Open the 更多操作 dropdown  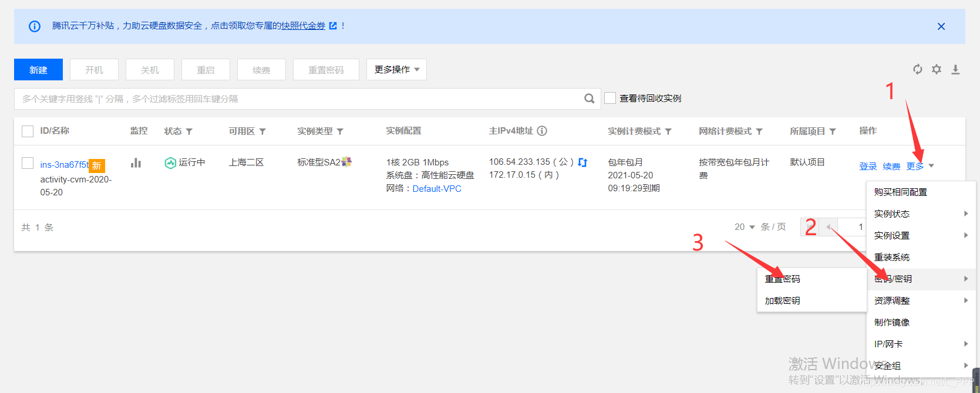point(396,69)
